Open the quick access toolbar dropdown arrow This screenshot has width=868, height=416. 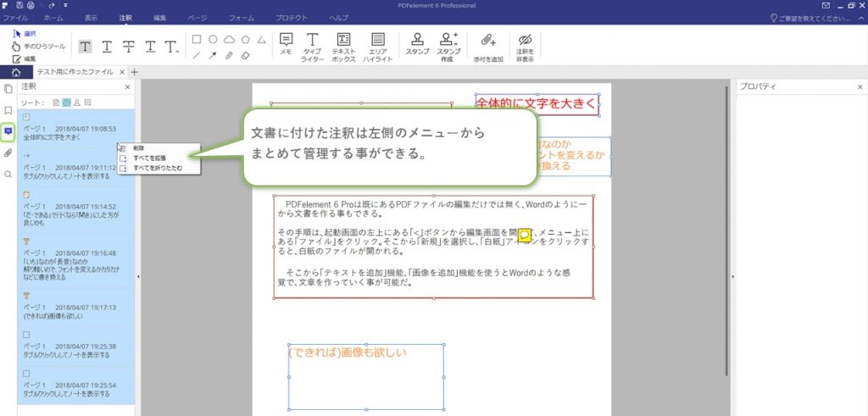[x=65, y=5]
